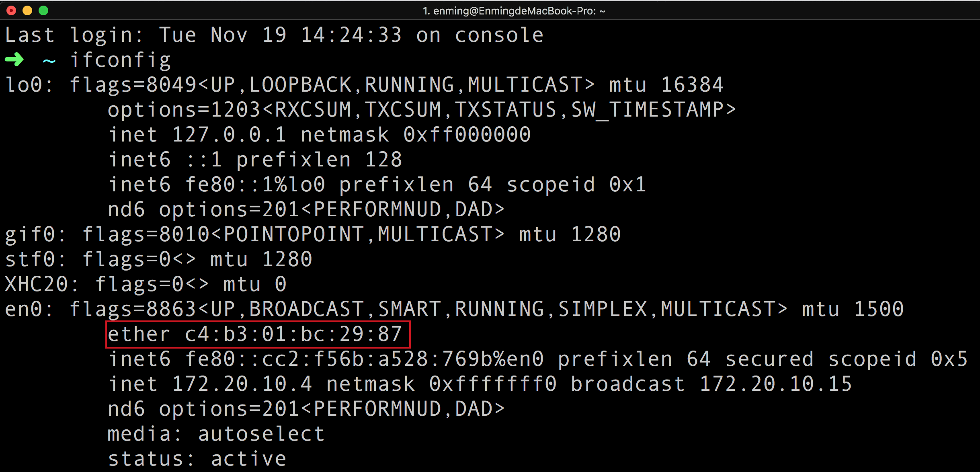The height and width of the screenshot is (472, 980).
Task: Click the typed ifconfig command
Action: [121, 60]
